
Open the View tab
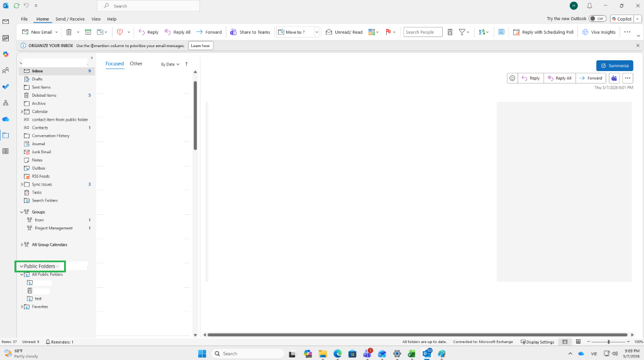pyautogui.click(x=96, y=19)
